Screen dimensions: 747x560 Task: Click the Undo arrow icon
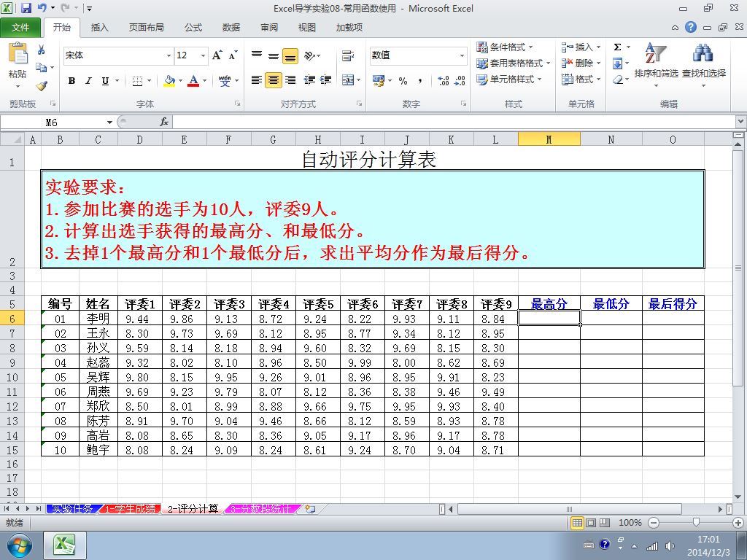[42, 8]
